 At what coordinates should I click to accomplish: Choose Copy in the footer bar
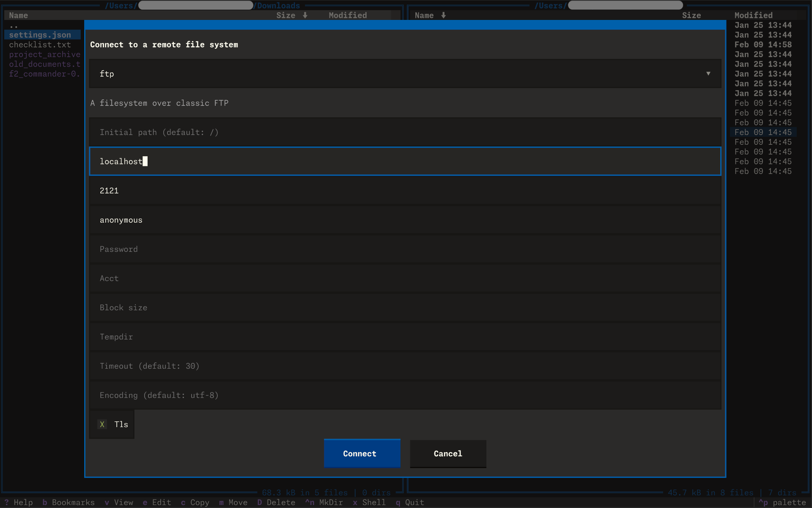point(195,502)
